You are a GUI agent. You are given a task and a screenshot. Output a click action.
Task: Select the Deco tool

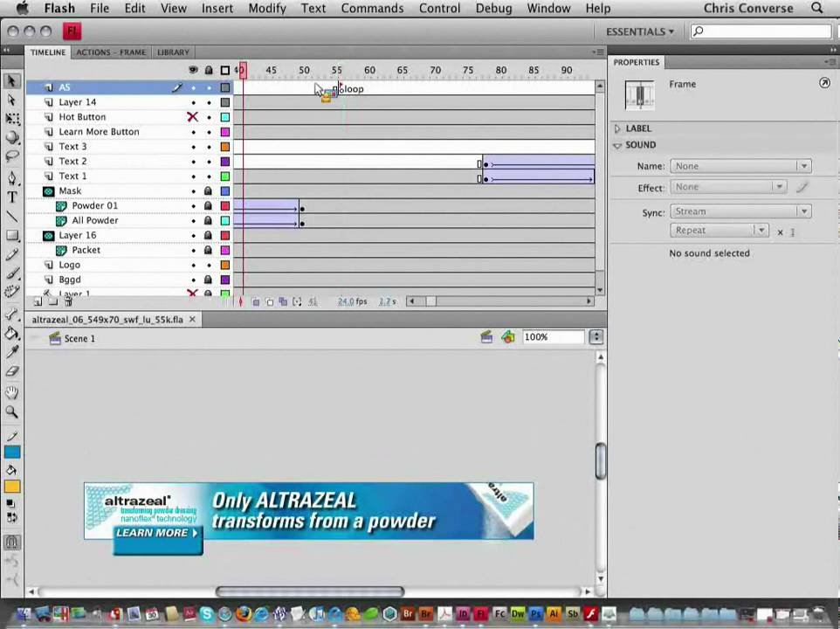(x=11, y=292)
